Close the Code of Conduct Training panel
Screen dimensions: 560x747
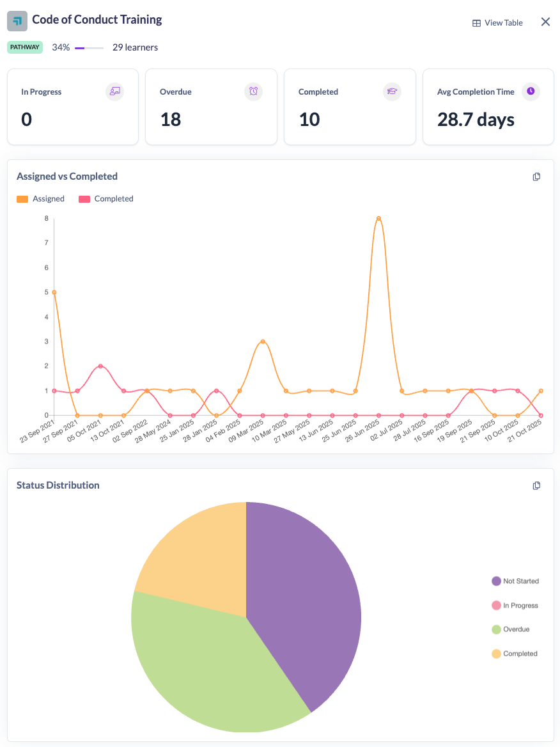545,22
